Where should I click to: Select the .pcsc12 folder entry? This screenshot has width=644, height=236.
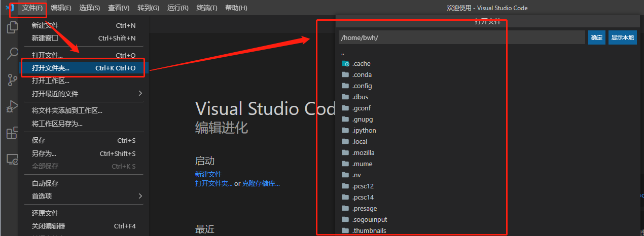(489, 186)
